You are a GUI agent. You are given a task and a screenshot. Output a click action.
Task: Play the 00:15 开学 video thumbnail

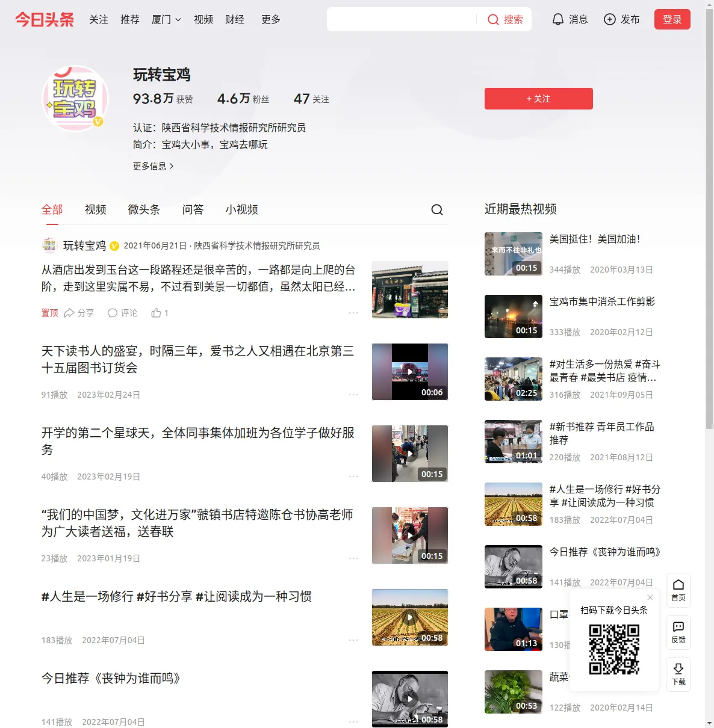[410, 454]
